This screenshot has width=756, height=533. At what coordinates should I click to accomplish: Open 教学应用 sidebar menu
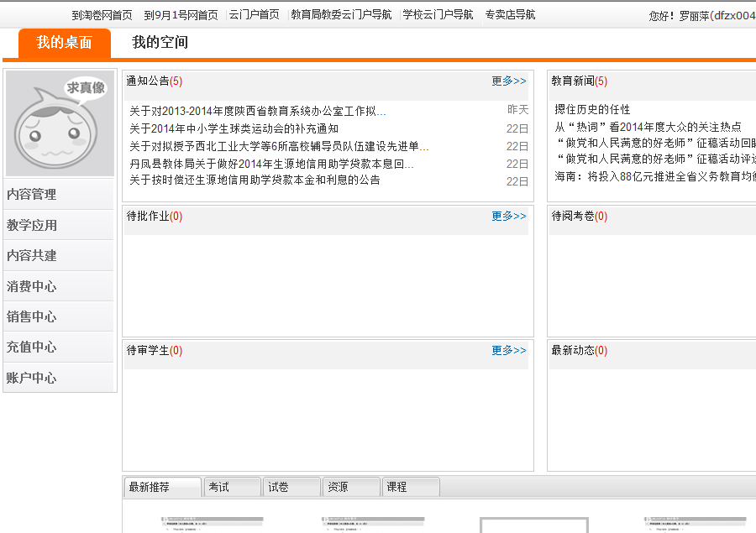(x=32, y=225)
